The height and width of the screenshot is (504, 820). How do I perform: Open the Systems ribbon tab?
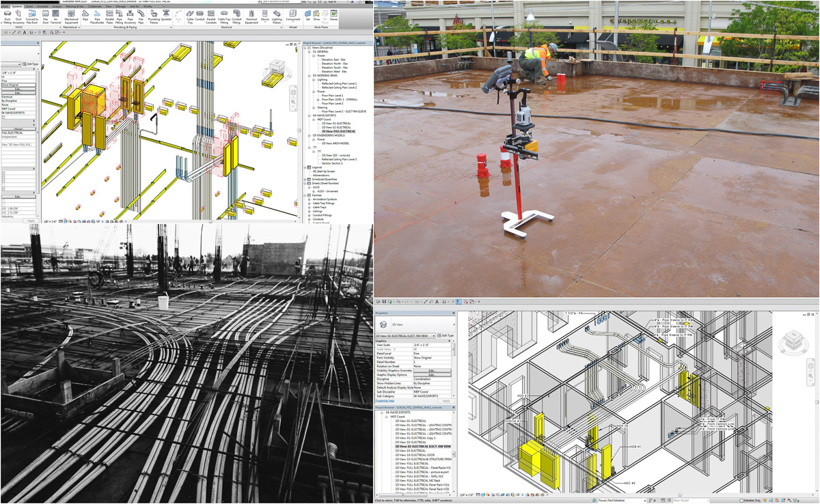(16, 6)
